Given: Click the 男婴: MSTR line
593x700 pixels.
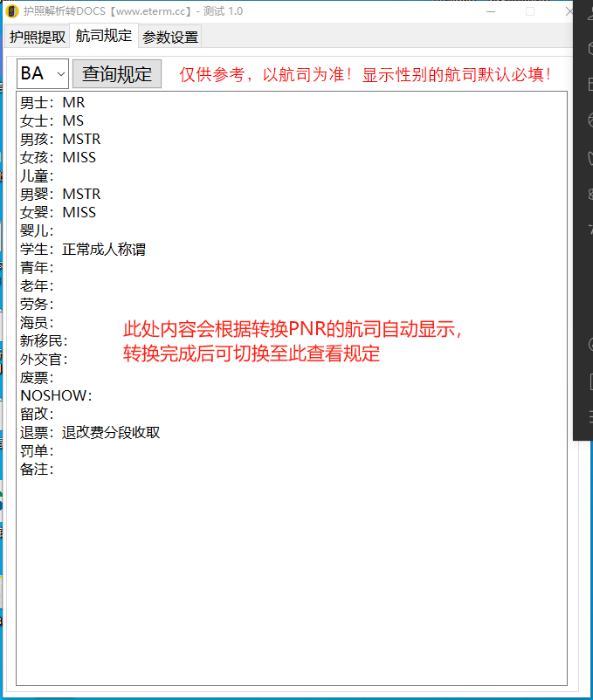Looking at the screenshot, I should [x=60, y=194].
